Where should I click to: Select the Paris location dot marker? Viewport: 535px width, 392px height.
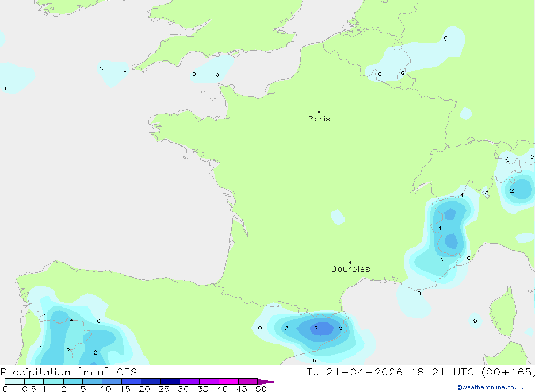tap(319, 112)
